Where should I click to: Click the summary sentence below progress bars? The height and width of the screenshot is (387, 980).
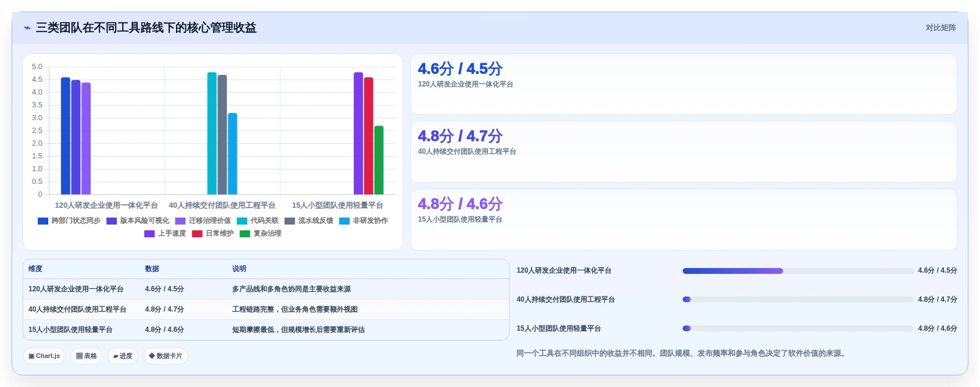pyautogui.click(x=683, y=353)
